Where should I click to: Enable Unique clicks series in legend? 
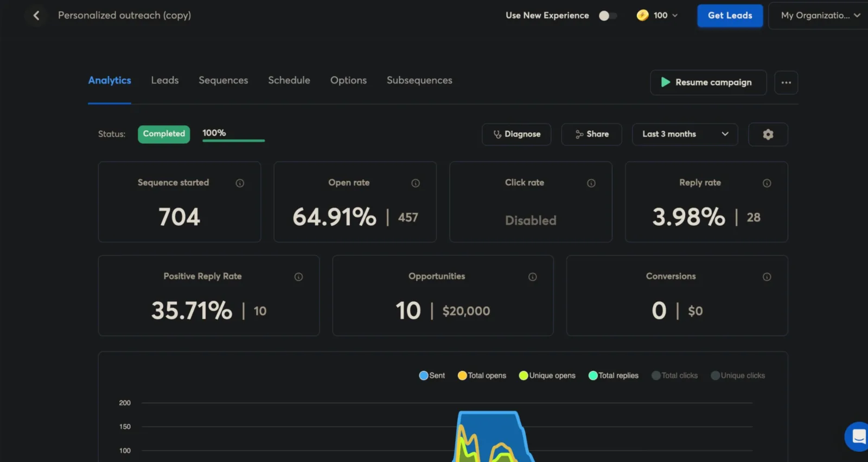[x=738, y=376]
